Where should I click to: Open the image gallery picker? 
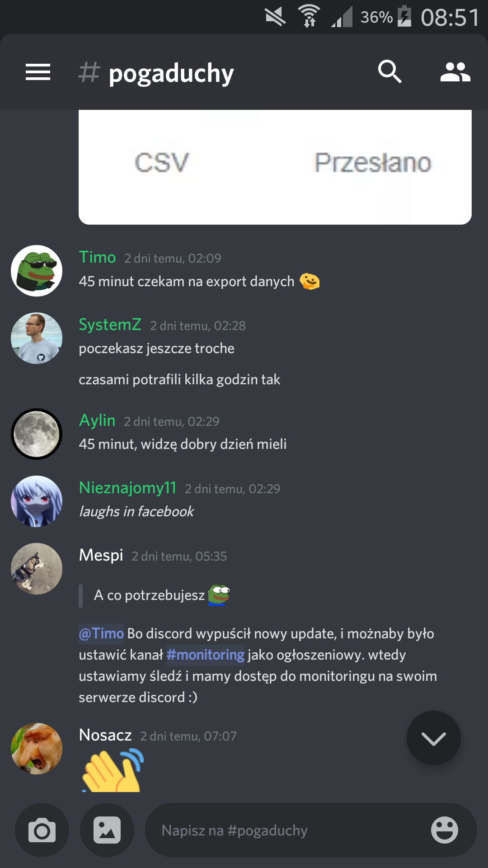(107, 830)
